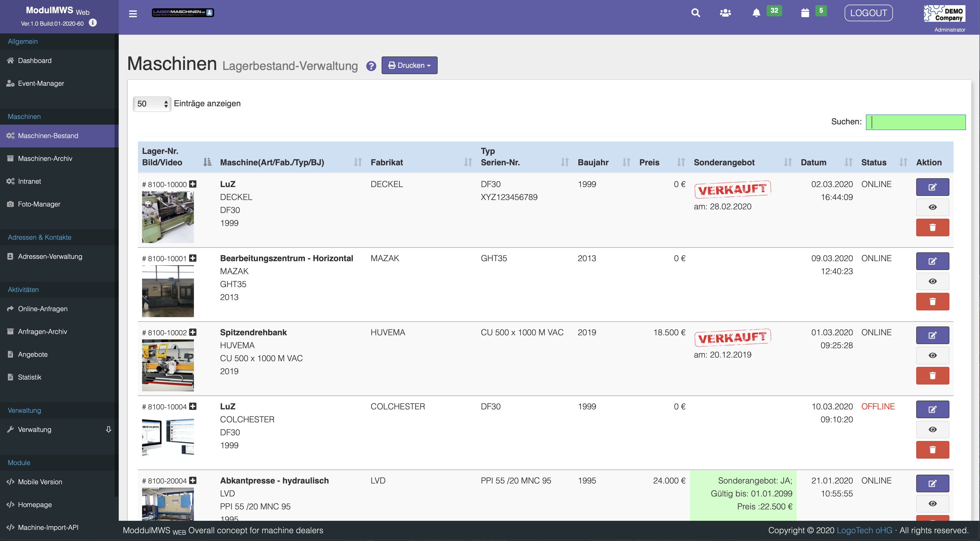View machine 8100-10000 with eye icon
The width and height of the screenshot is (980, 541).
tap(932, 207)
